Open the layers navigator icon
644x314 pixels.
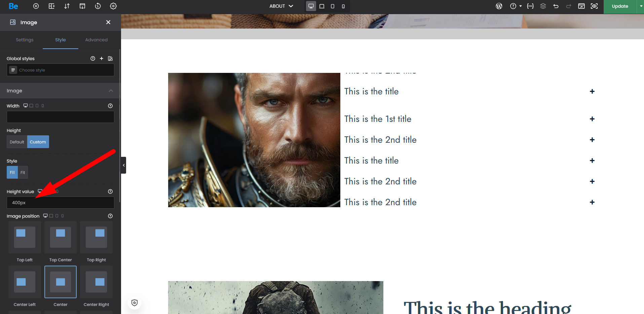coord(543,6)
